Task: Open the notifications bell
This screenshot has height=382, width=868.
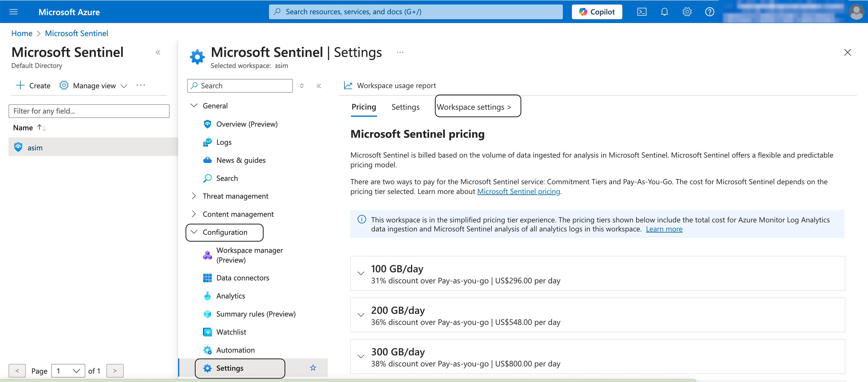Action: coord(664,12)
